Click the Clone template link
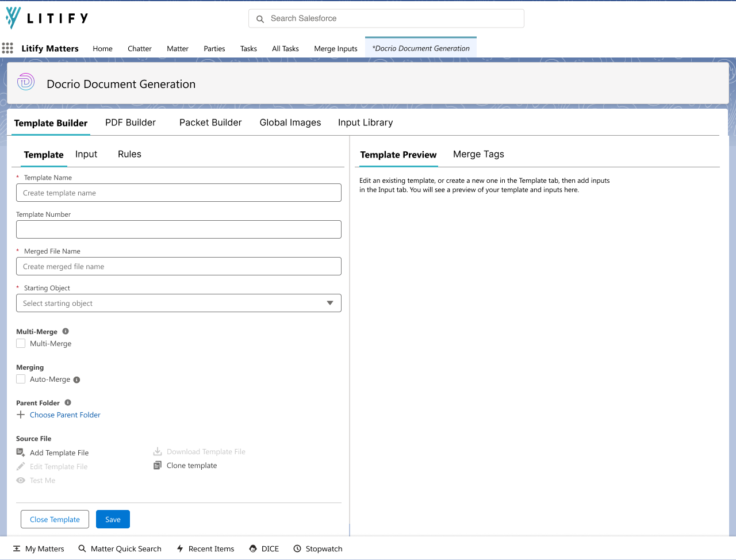736x560 pixels. pyautogui.click(x=192, y=465)
